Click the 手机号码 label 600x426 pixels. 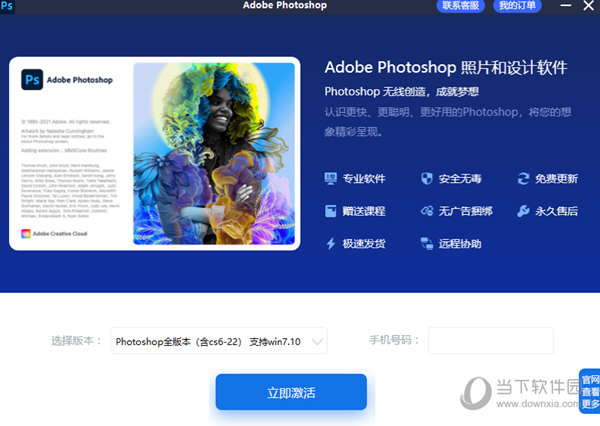point(394,340)
